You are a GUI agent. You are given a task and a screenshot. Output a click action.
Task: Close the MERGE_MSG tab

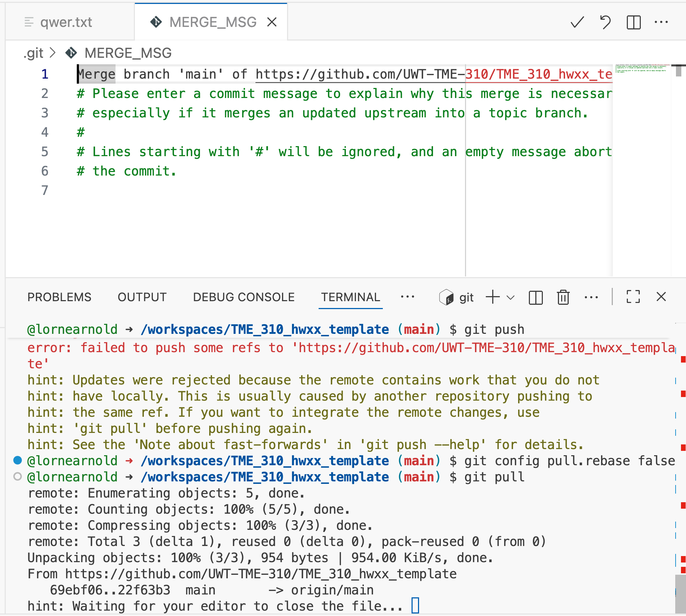(x=272, y=22)
